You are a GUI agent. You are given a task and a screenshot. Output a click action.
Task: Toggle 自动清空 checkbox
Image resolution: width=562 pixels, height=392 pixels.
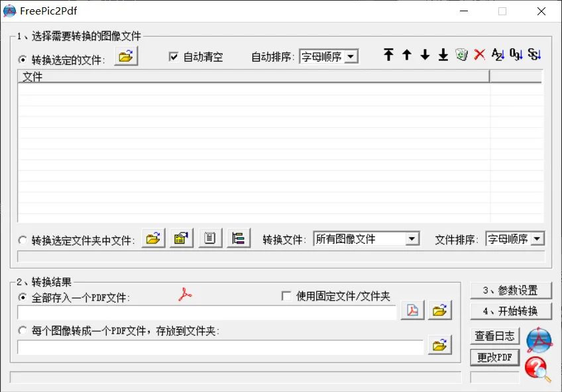tap(174, 56)
